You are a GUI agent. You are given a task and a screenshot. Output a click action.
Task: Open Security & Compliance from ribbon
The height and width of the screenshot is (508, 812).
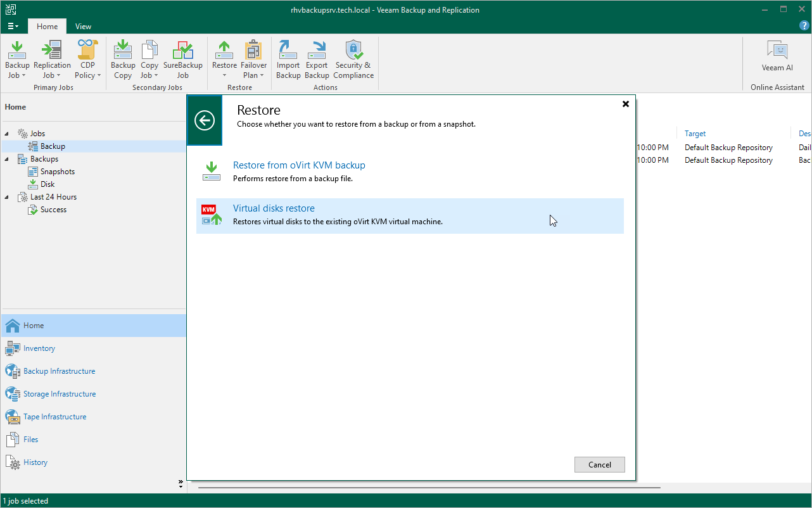(353, 60)
